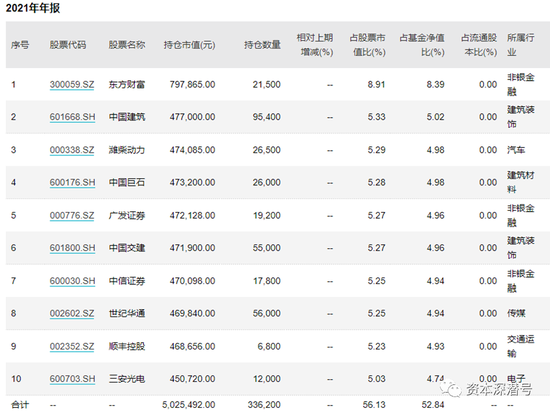This screenshot has width=550, height=413.
Task: Open stock code link 000338.SZ
Action: 72,150
